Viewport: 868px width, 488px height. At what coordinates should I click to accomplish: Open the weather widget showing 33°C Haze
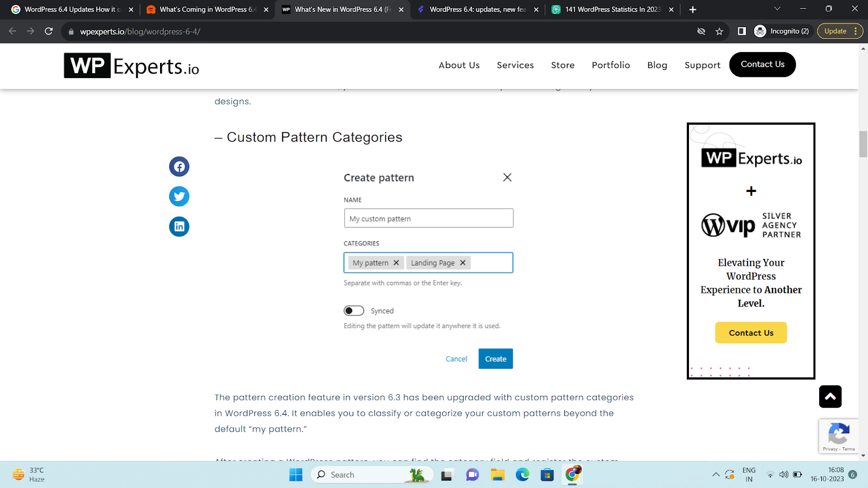29,475
